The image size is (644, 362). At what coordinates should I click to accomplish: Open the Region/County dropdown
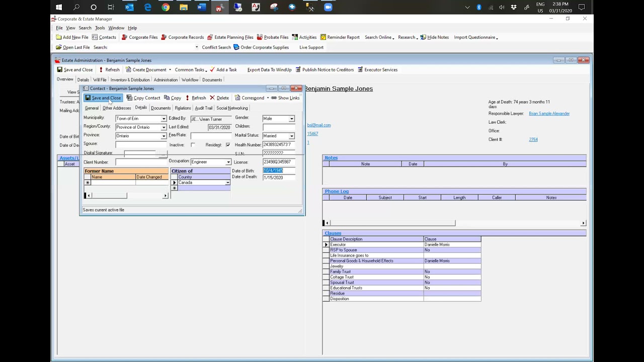[164, 127]
